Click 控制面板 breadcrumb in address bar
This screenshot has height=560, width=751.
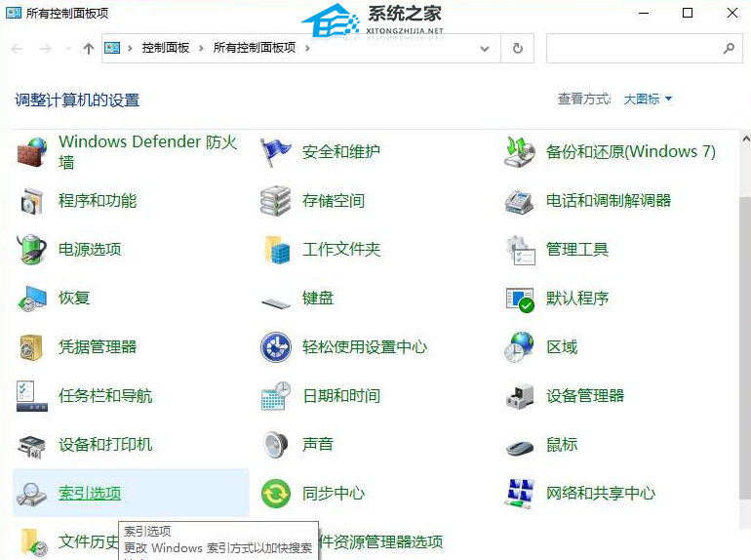click(x=166, y=48)
